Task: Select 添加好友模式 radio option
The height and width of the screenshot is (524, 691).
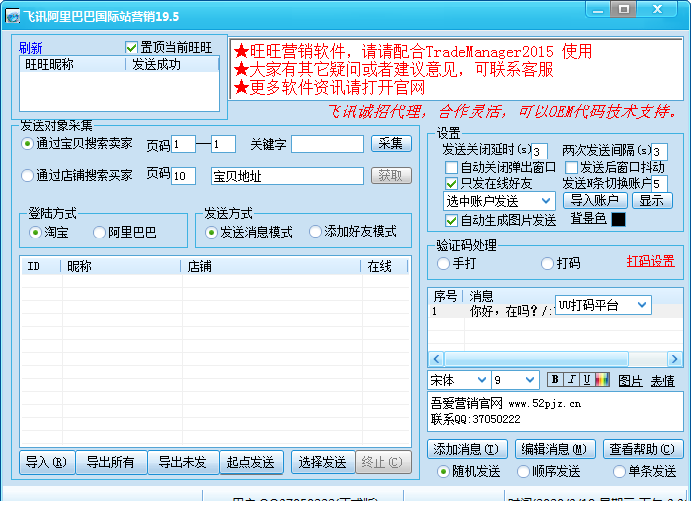Action: point(315,231)
